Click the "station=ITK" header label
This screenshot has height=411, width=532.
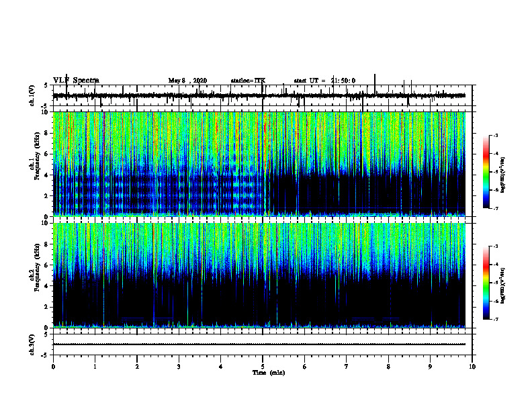click(248, 81)
